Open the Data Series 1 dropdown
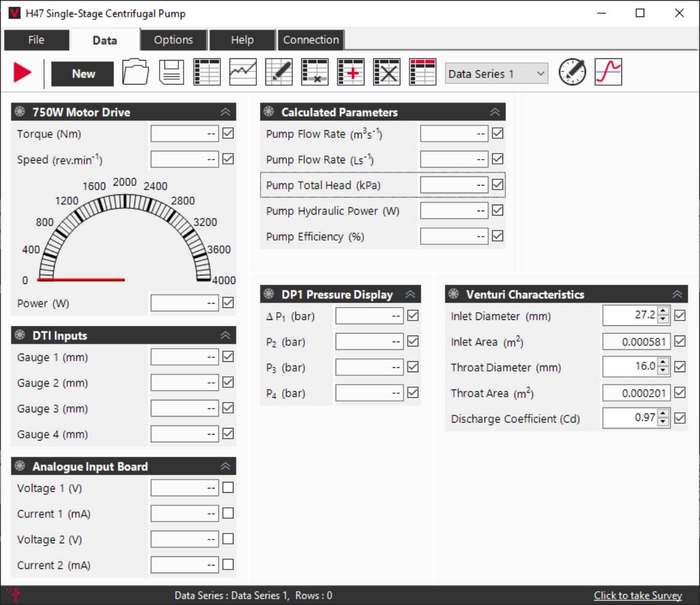700x605 pixels. [x=496, y=72]
